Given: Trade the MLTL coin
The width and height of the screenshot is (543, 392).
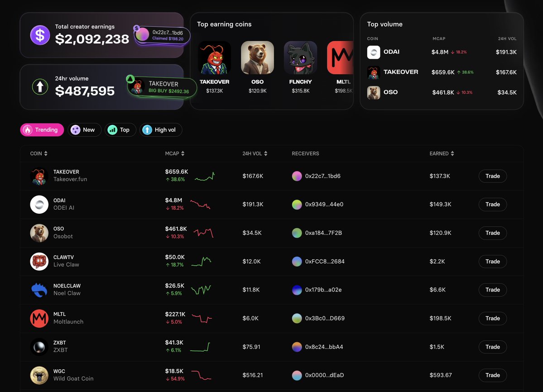Looking at the screenshot, I should (492, 318).
